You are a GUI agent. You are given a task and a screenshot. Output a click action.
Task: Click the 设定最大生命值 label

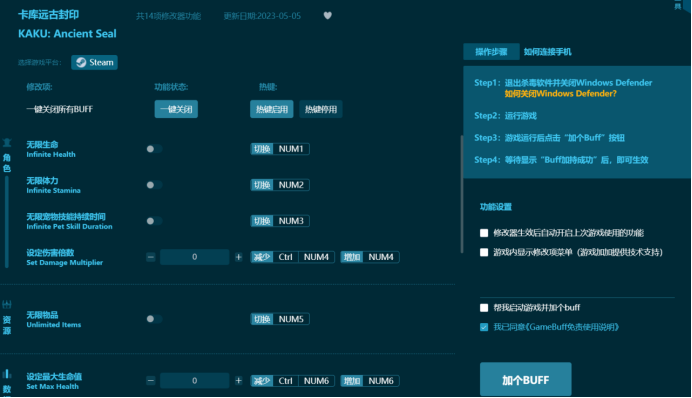[54, 376]
